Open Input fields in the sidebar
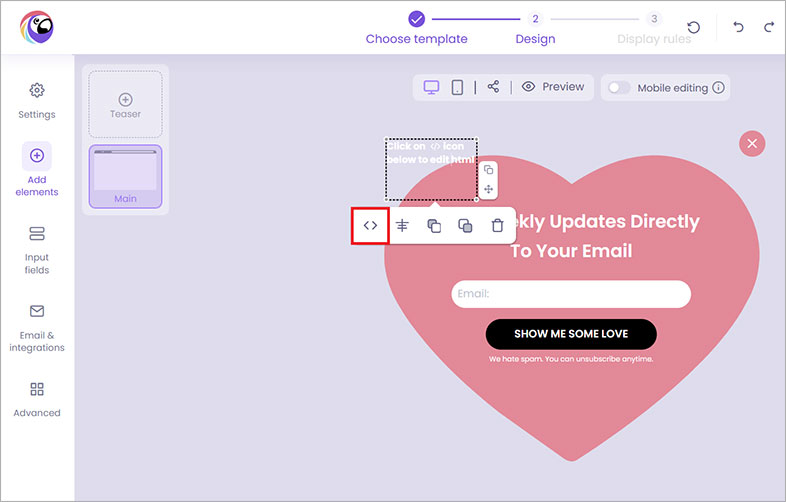Image resolution: width=786 pixels, height=502 pixels. [x=37, y=249]
